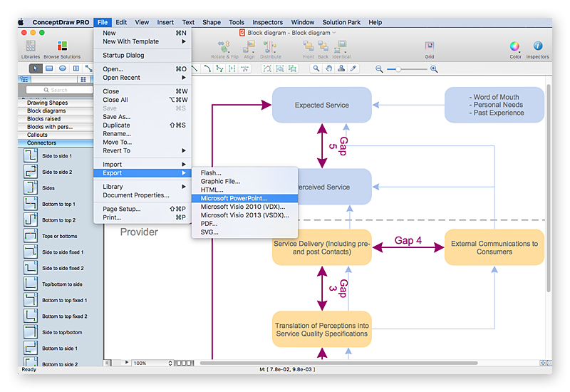Screen dimensions: 570x392
Task: Select the eyedropper tool
Action: [x=353, y=68]
